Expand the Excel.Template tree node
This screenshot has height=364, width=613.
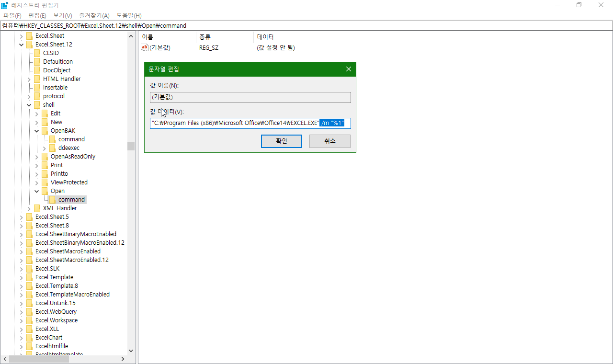pos(22,277)
